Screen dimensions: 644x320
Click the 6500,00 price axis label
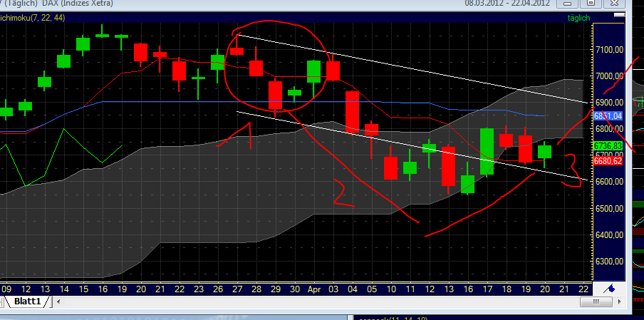click(609, 208)
